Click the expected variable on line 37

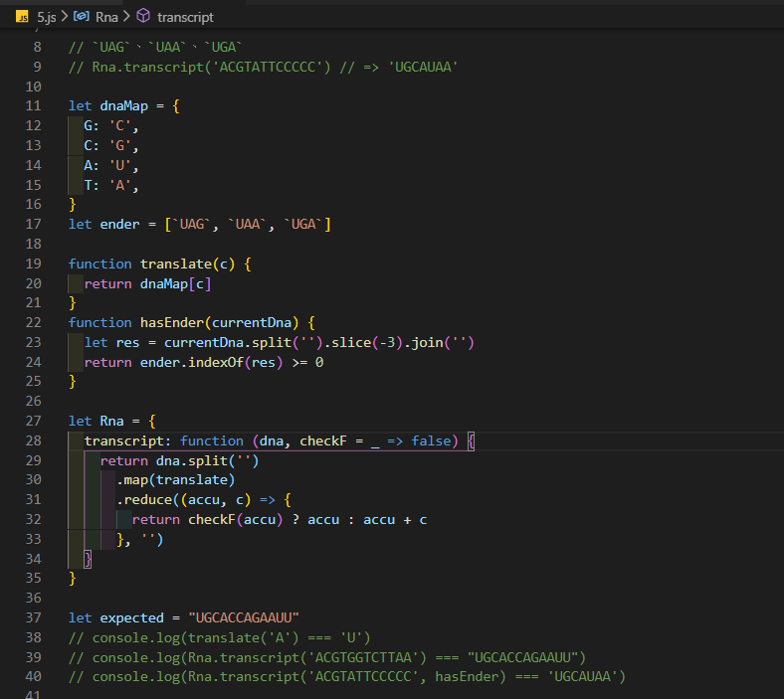click(x=132, y=618)
